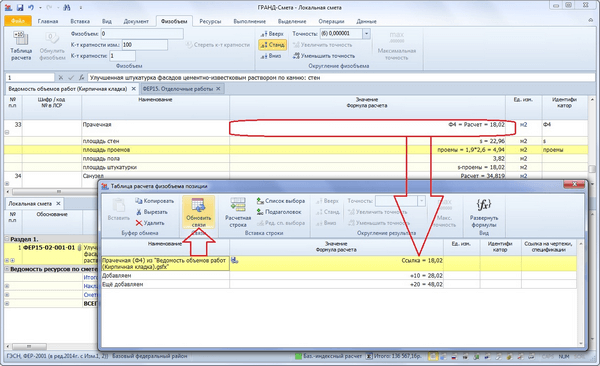Close the ФЕР15. Отделочные работы tab

218,89
